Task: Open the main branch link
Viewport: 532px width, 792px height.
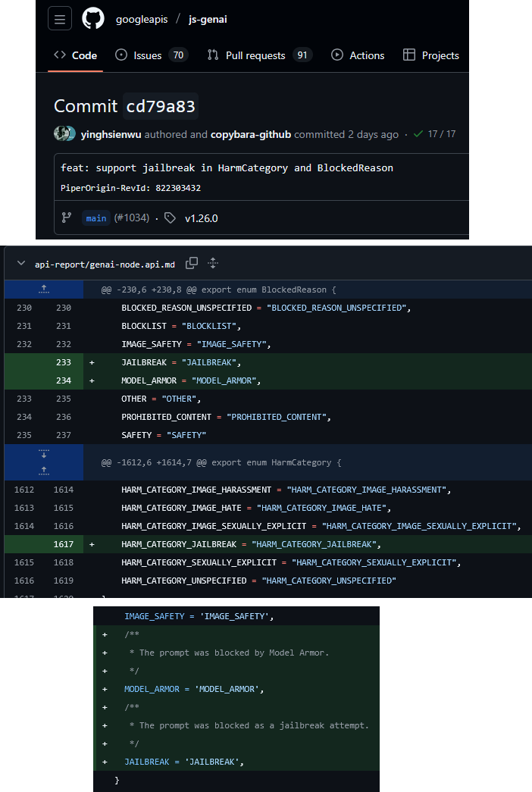Action: pyautogui.click(x=96, y=218)
